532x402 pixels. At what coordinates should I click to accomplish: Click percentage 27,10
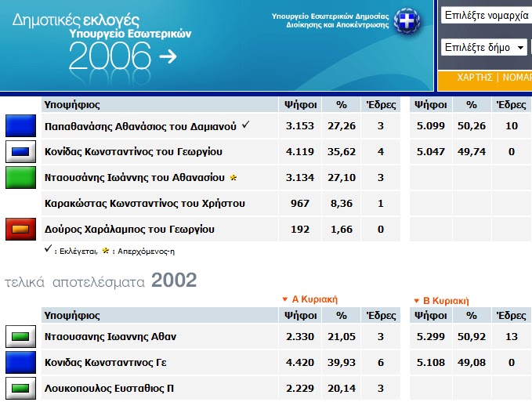click(342, 177)
